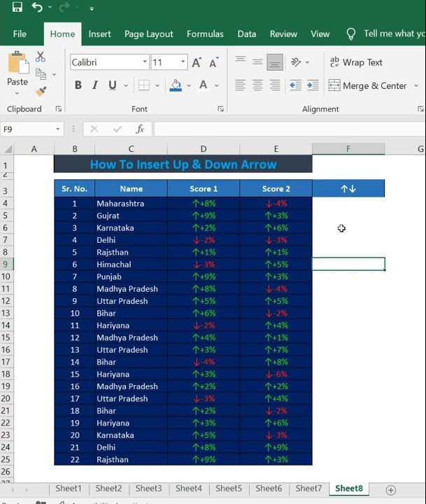Open Font Color palette arrow
The width and height of the screenshot is (426, 504).
pyautogui.click(x=217, y=85)
